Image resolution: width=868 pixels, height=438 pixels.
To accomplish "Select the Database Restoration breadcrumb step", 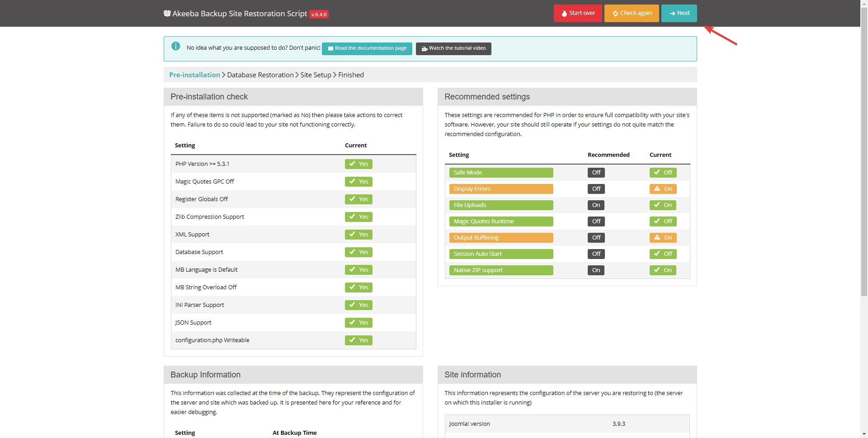I will pos(260,75).
